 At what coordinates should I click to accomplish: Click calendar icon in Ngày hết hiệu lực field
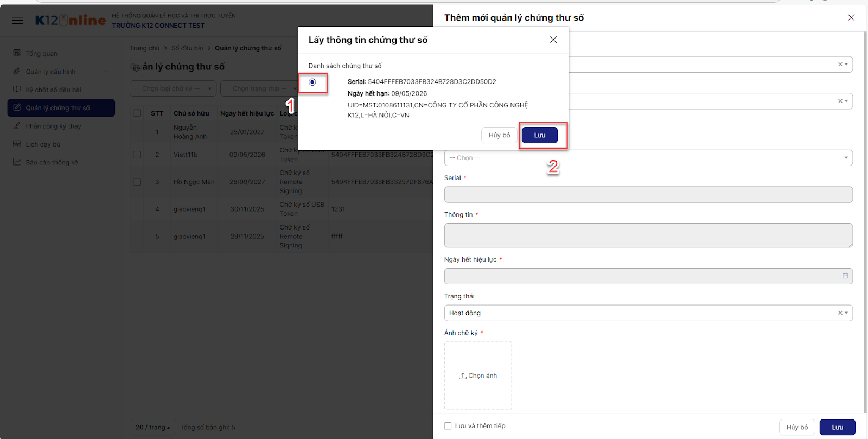point(845,276)
